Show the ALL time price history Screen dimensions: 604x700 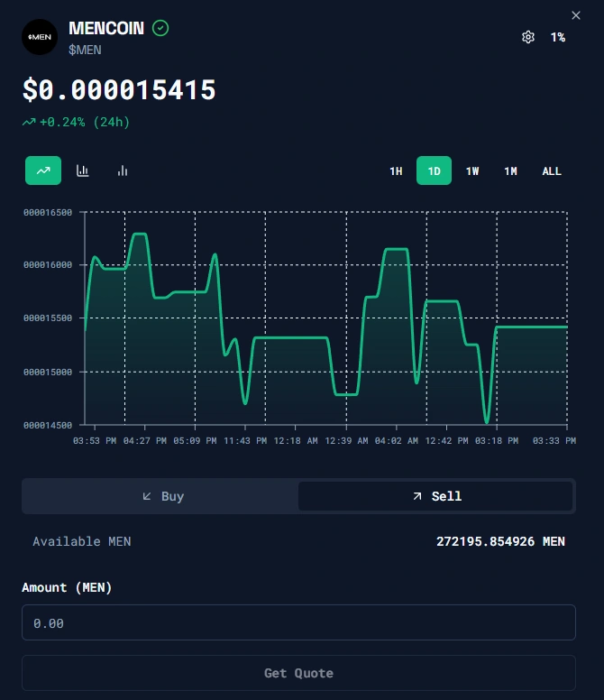(552, 170)
